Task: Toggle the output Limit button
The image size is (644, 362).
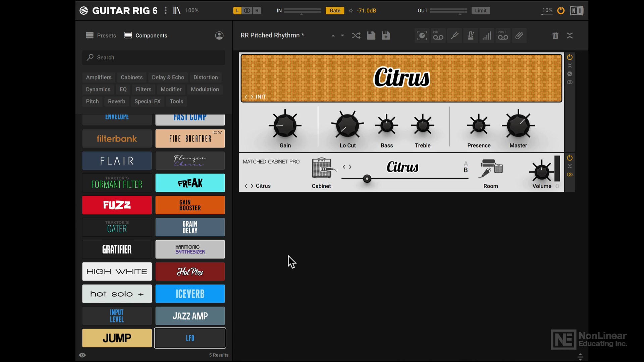Action: 480,11
